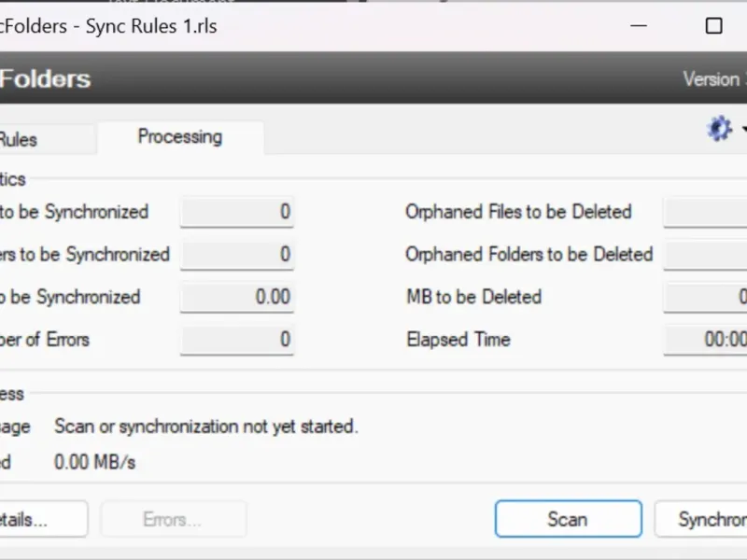The width and height of the screenshot is (747, 560).
Task: Switch to the Processing tab
Action: click(180, 137)
